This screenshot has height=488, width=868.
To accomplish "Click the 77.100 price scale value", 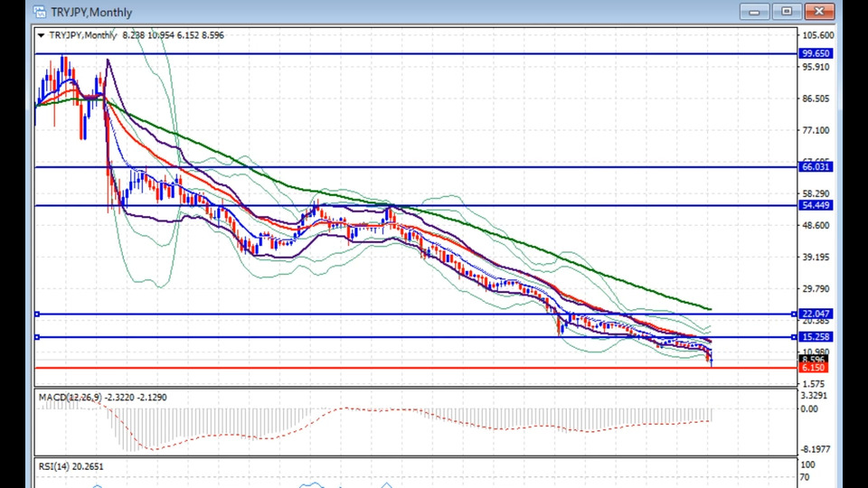I will (x=816, y=130).
